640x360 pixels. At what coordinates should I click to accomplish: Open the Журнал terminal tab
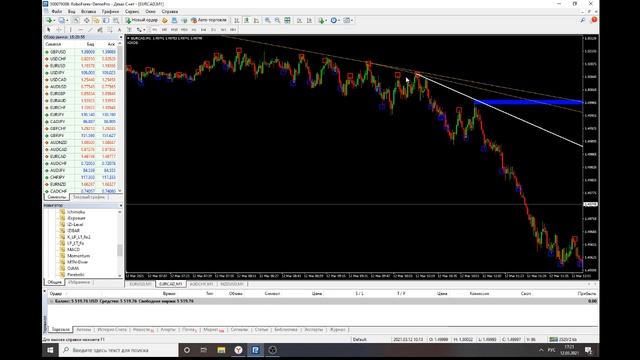(338, 329)
